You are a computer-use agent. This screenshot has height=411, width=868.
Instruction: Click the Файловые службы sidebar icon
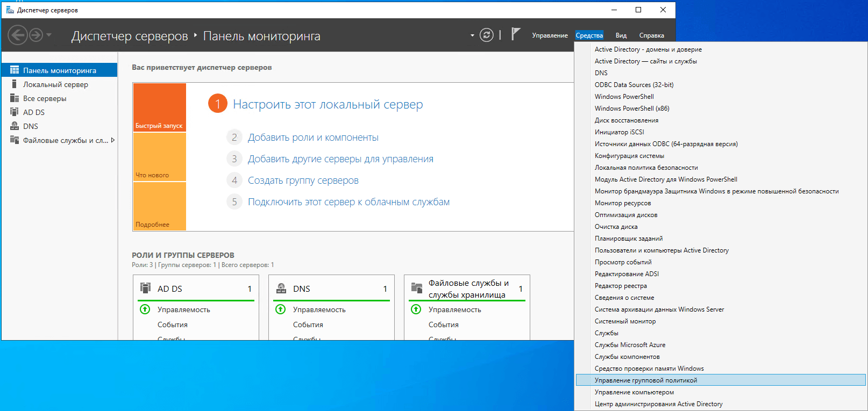point(15,140)
